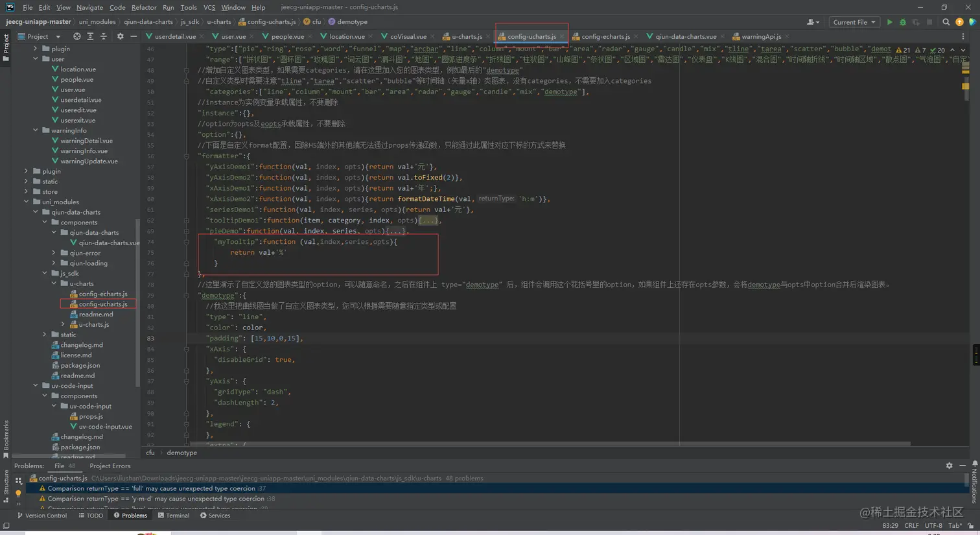Switch to the config-echarts.js editor tab
Screen dimensions: 980x535
click(x=605, y=37)
